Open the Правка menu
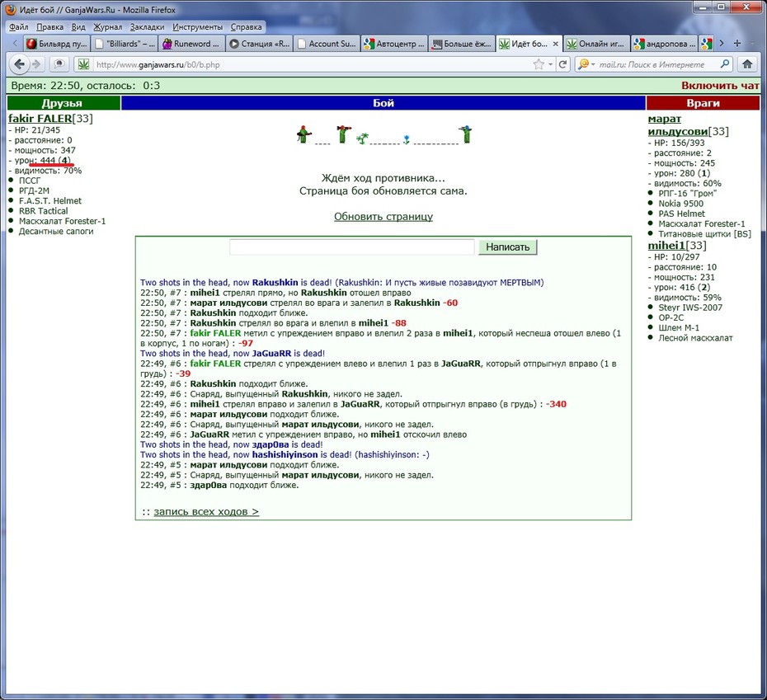This screenshot has height=700, width=767. coord(49,27)
